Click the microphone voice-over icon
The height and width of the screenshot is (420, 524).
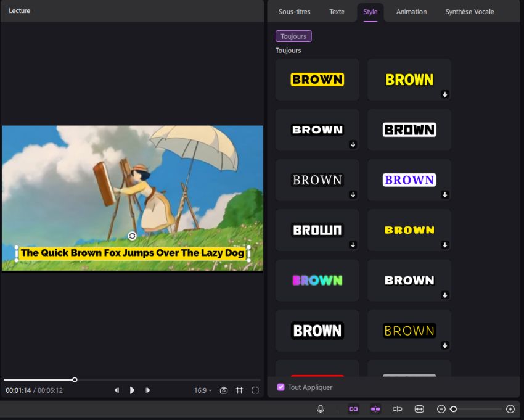(321, 409)
